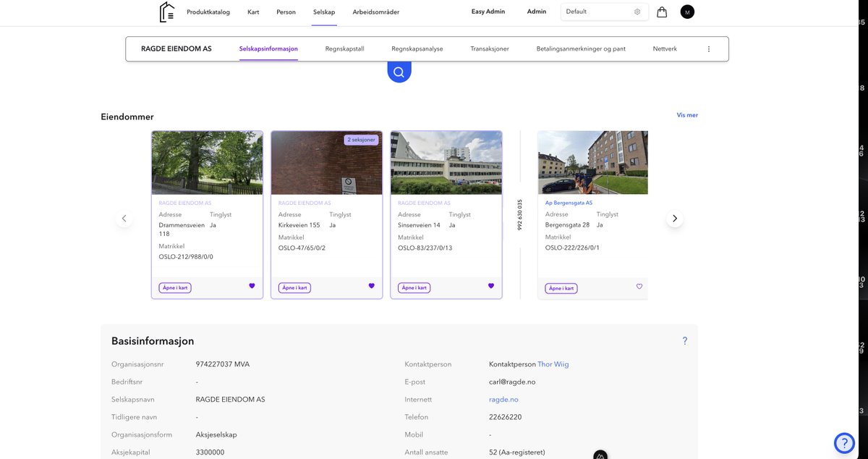Click Åpne i kart for Drammensveien 118

coord(175,287)
